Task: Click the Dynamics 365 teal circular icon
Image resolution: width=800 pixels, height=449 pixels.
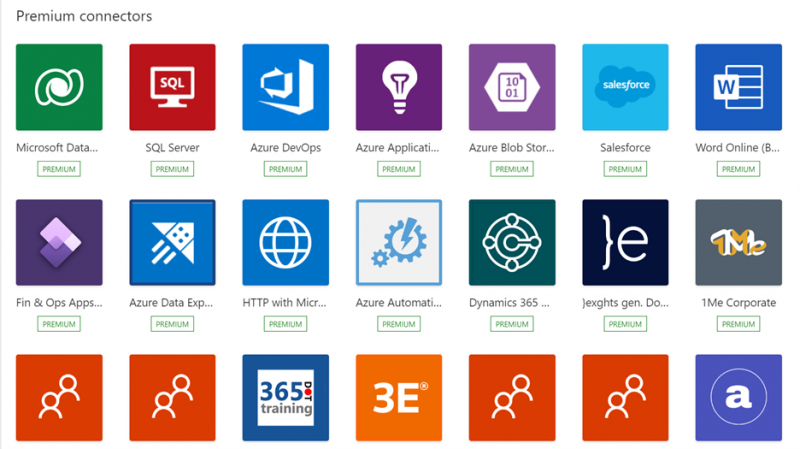Action: click(512, 242)
